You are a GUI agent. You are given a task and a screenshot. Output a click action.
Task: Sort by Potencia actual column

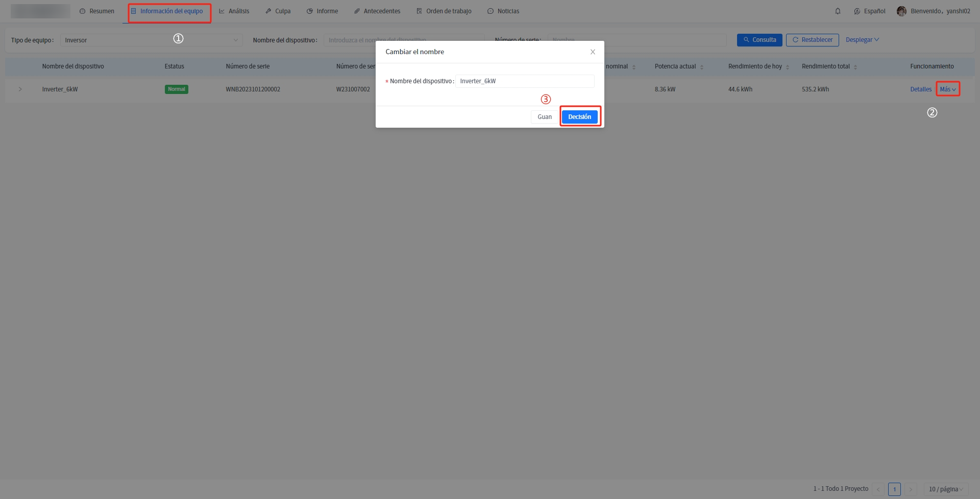point(702,67)
